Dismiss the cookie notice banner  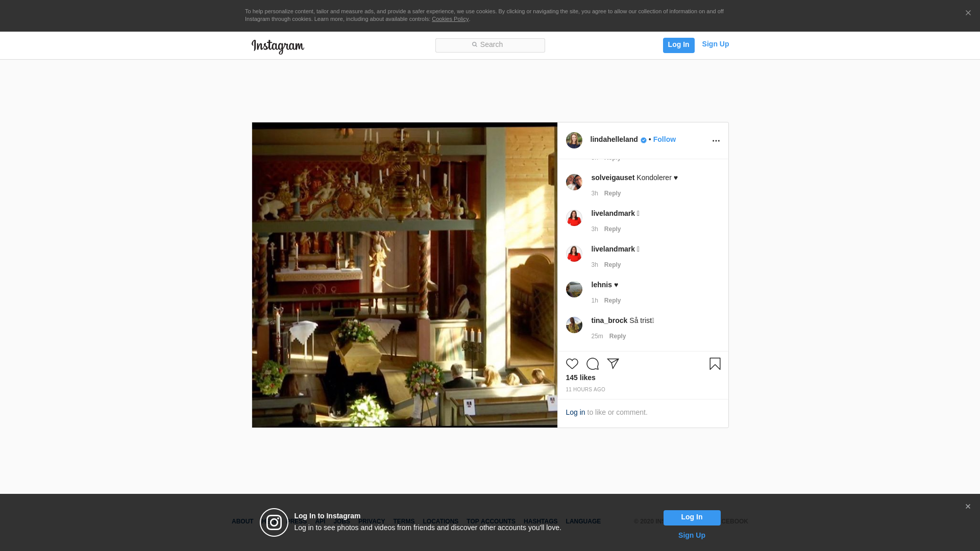tap(968, 13)
